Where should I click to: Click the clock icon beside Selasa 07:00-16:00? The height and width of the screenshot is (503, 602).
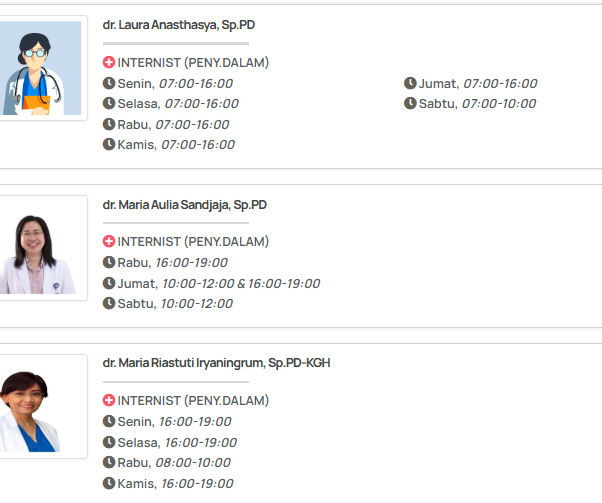pyautogui.click(x=109, y=103)
